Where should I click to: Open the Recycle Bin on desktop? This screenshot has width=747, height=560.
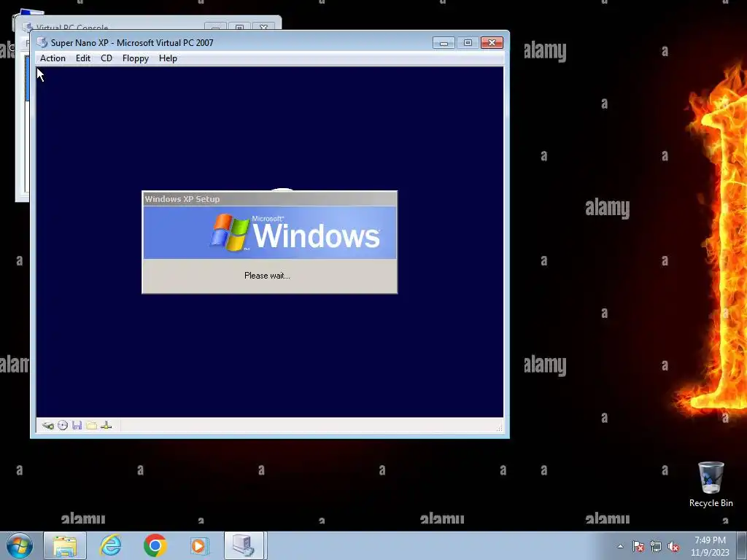(711, 484)
